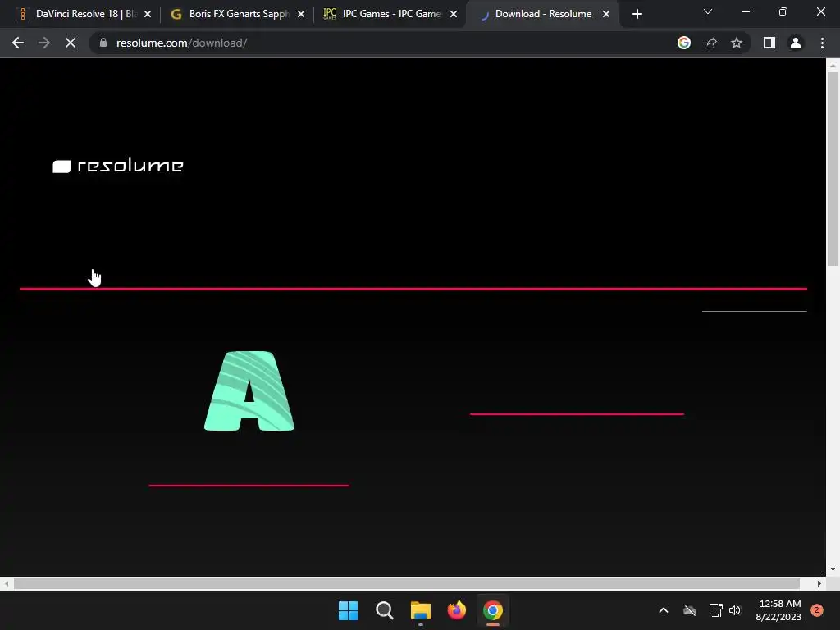The width and height of the screenshot is (840, 630).
Task: Click the Chrome taskbar icon
Action: [493, 610]
